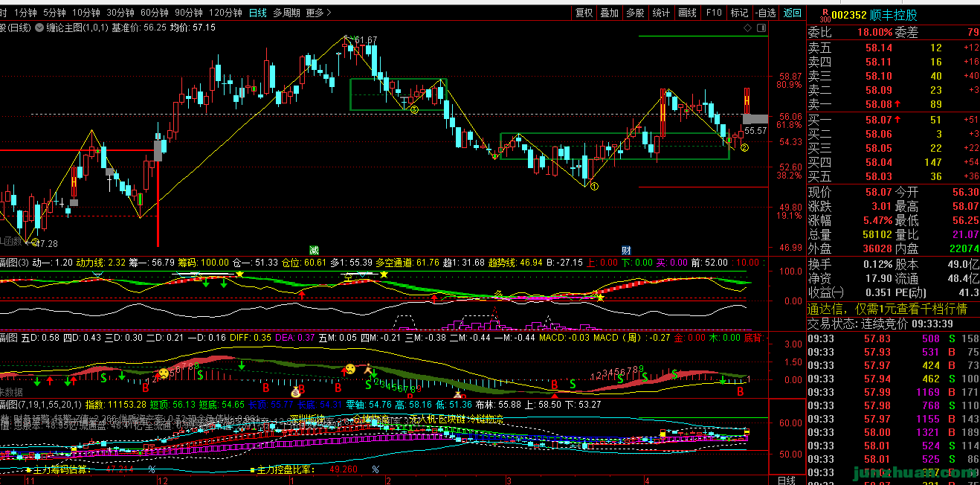Viewport: 980px width, 485px height.
Task: Click the diamond icon above the main chart
Action: pyautogui.click(x=748, y=28)
